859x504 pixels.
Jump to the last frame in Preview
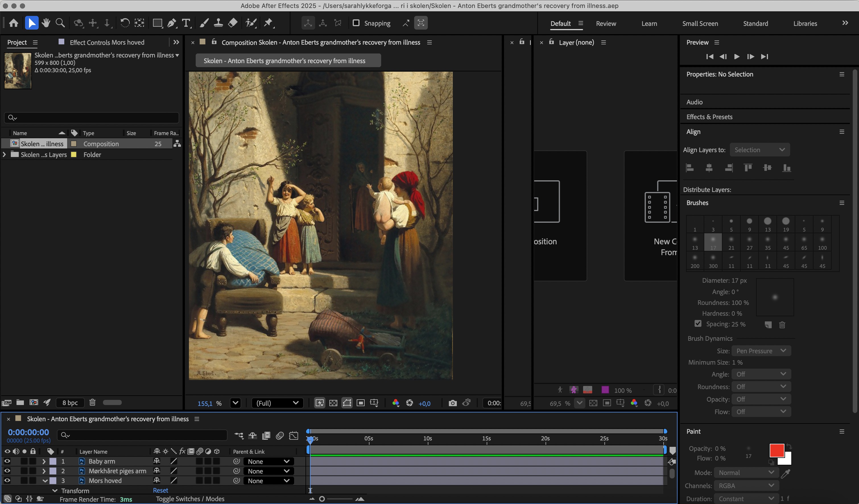click(x=765, y=57)
